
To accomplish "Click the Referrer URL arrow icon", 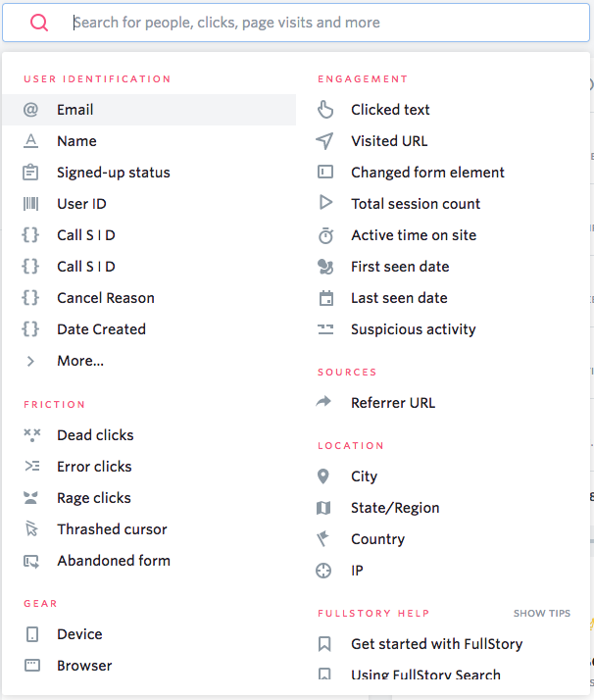I will 324,403.
